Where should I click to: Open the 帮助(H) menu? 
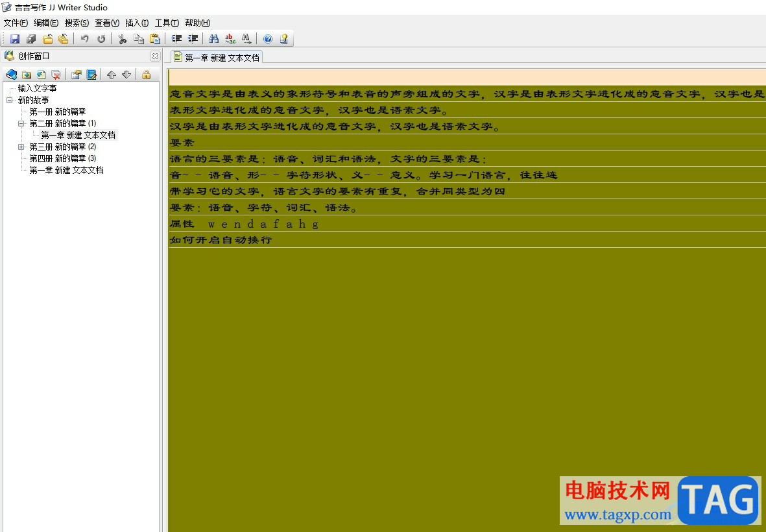tap(197, 23)
